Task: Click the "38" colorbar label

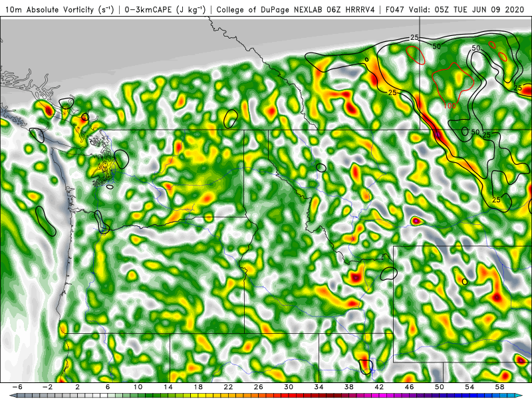Action: [x=348, y=387]
